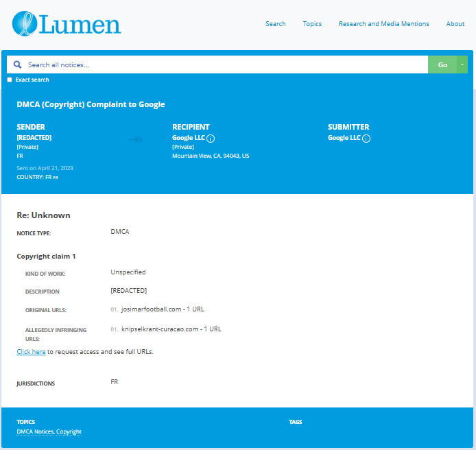Open info icon beside recipient Google LLC
The width and height of the screenshot is (476, 450).
[211, 139]
